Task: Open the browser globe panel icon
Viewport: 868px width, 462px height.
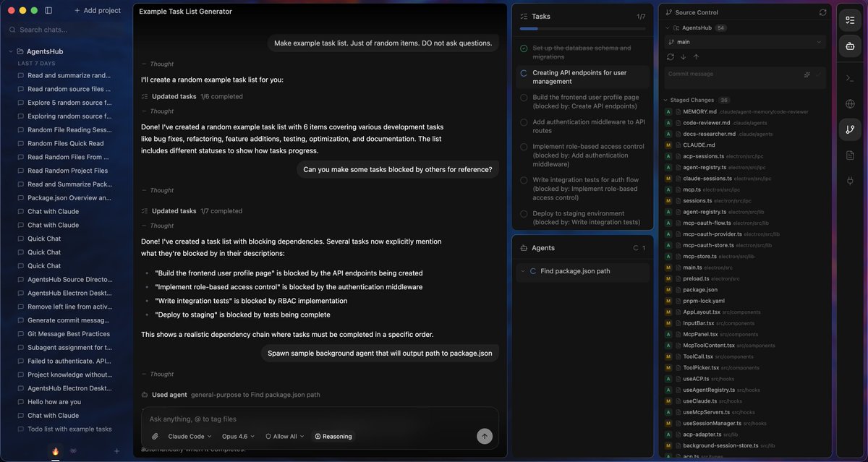Action: click(x=850, y=104)
